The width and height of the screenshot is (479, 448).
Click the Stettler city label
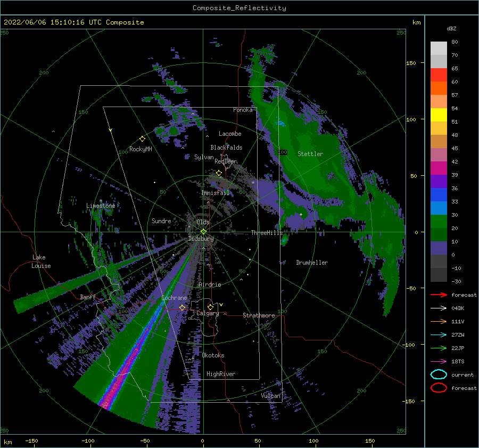coord(310,154)
